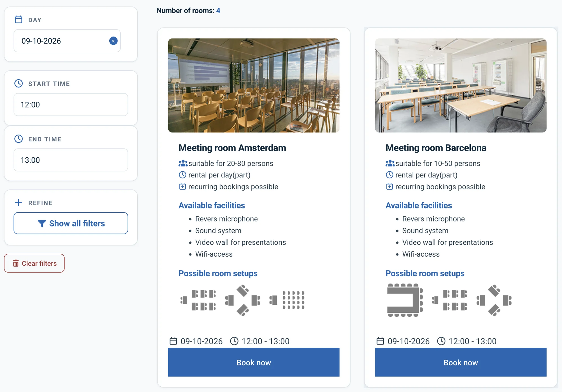The image size is (562, 392).
Task: Click recurring bookings icon in Amsterdam card
Action: (x=183, y=187)
